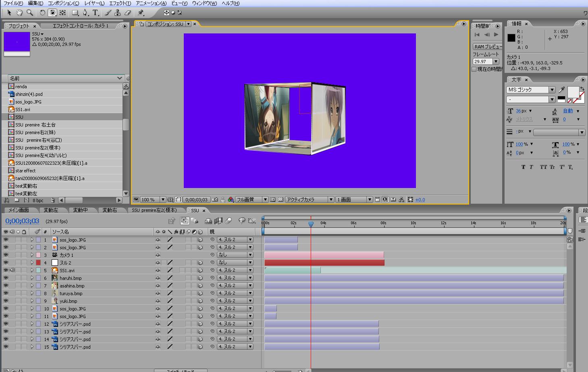Open the エフェクト(T) menu
This screenshot has width=588, height=372.
pyautogui.click(x=120, y=3)
